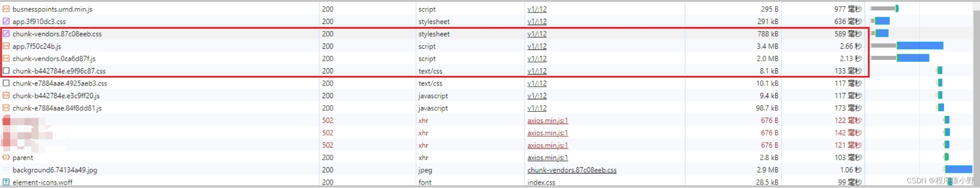
Task: Click the stylesheet icon beside app.3f910dc3.css
Action: coord(6,21)
